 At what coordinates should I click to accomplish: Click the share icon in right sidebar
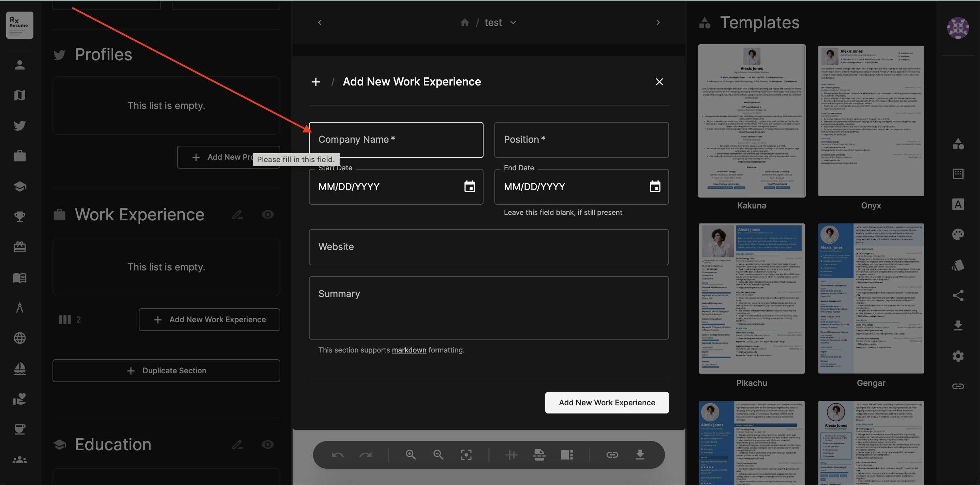coord(957,295)
